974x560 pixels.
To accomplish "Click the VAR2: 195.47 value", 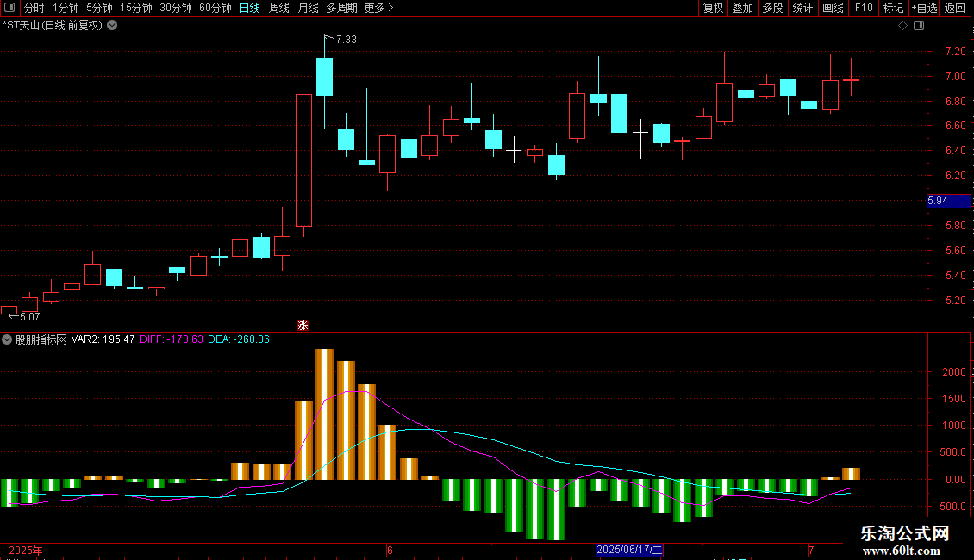I will 103,339.
